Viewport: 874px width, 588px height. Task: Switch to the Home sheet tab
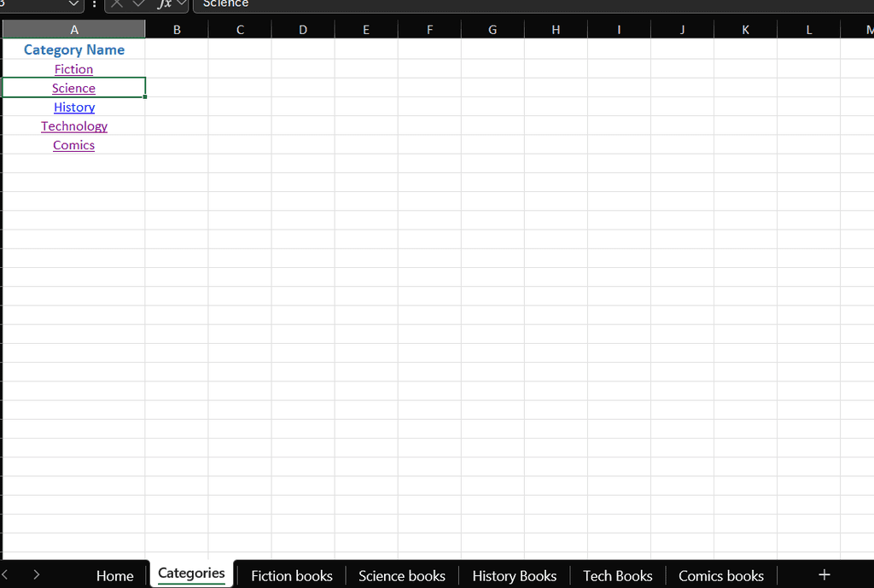tap(115, 575)
